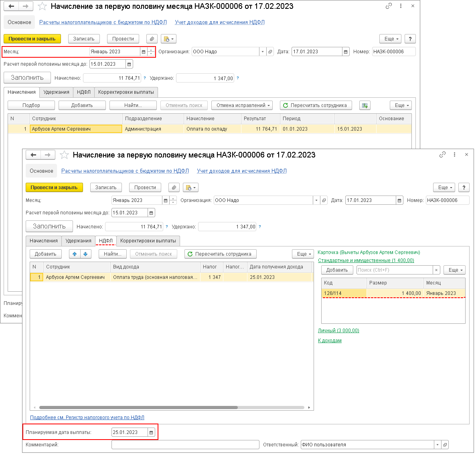Open Учет доходов для исчисления НДФЛ link in front window
This screenshot has height=454, width=476.
point(242,171)
